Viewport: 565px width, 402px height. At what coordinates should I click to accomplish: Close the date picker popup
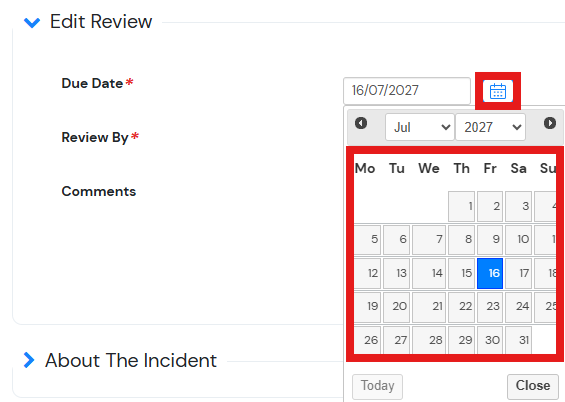(x=533, y=386)
